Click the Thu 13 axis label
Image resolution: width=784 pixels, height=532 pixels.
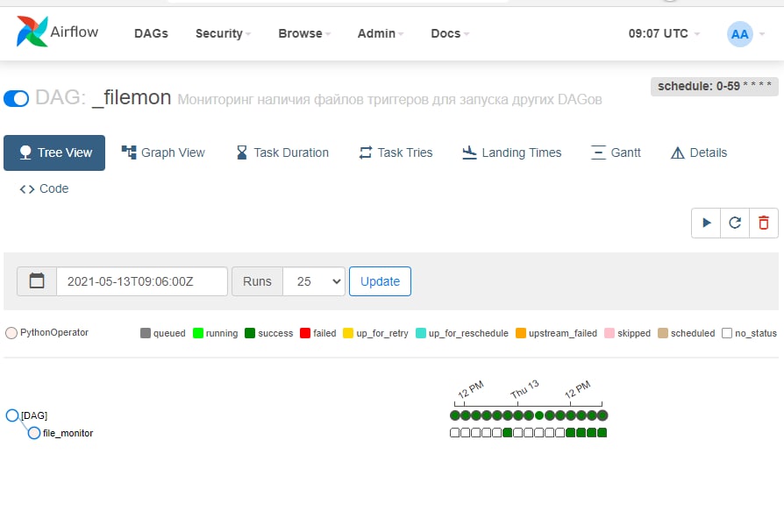(x=524, y=389)
